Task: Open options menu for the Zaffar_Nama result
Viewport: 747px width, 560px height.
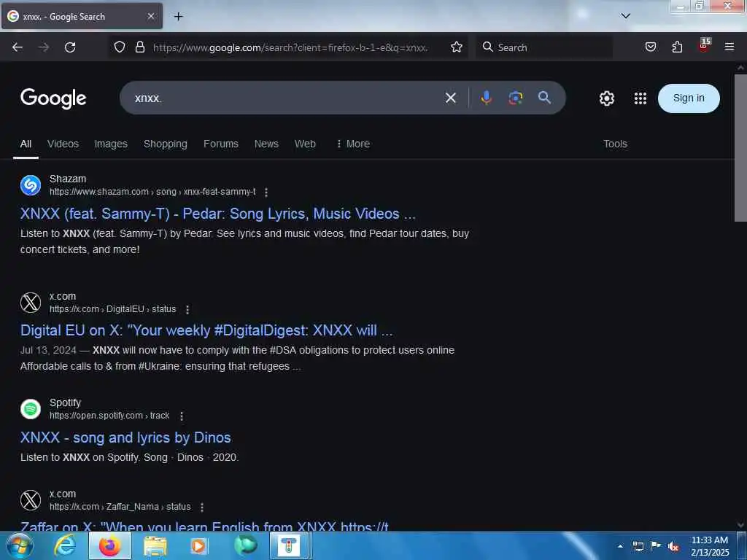Action: click(x=202, y=507)
